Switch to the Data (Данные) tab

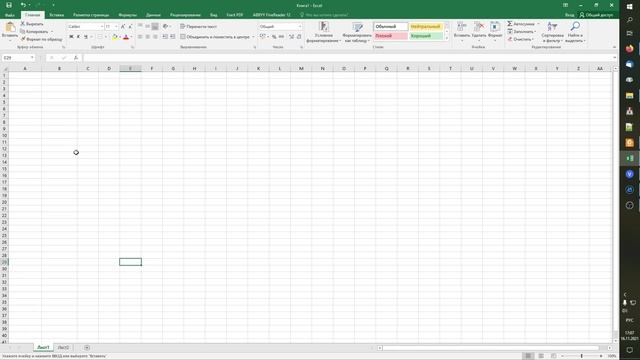pos(153,15)
